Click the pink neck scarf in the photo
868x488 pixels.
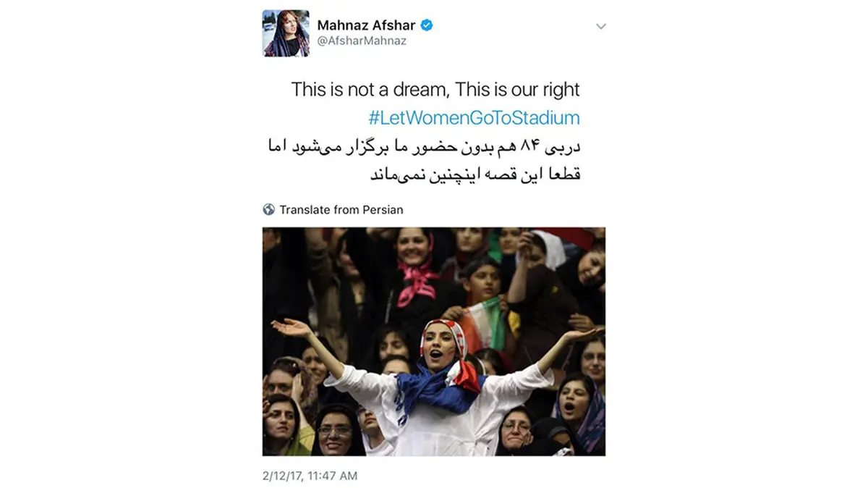[417, 281]
